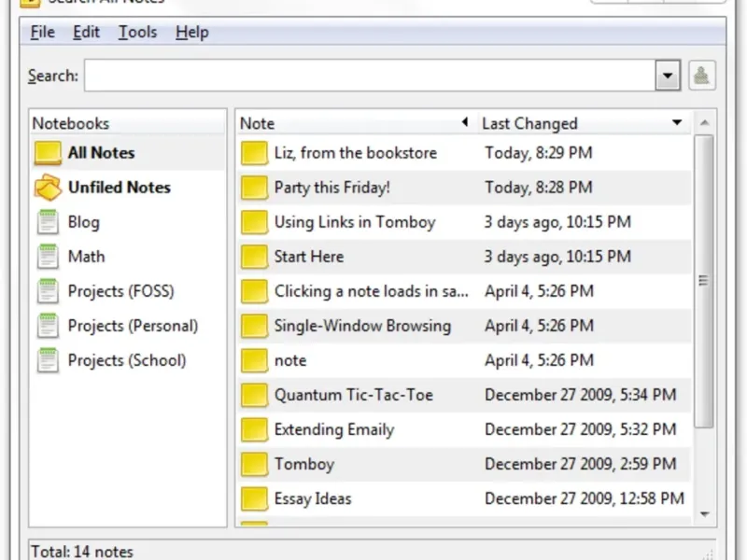Viewport: 747px width, 560px height.
Task: Open the Tools menu
Action: 137,33
